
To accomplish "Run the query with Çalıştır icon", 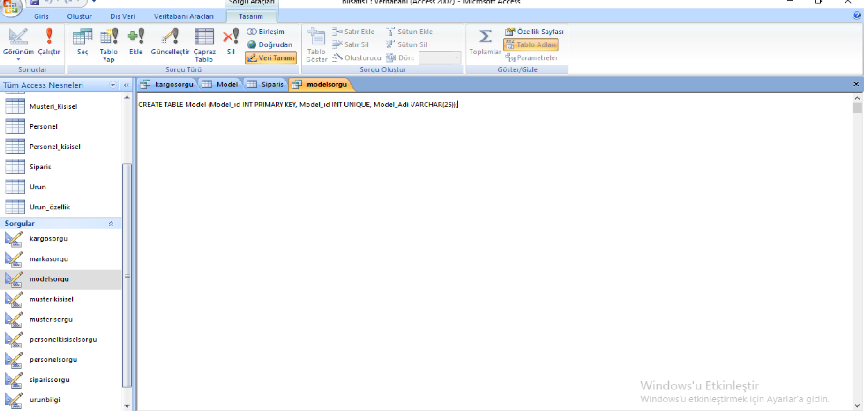I will coord(49,42).
